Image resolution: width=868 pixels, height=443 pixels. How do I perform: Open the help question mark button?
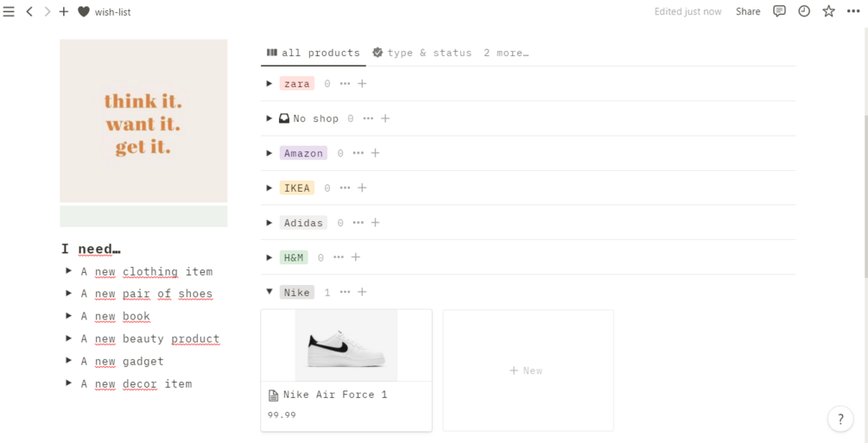click(840, 419)
